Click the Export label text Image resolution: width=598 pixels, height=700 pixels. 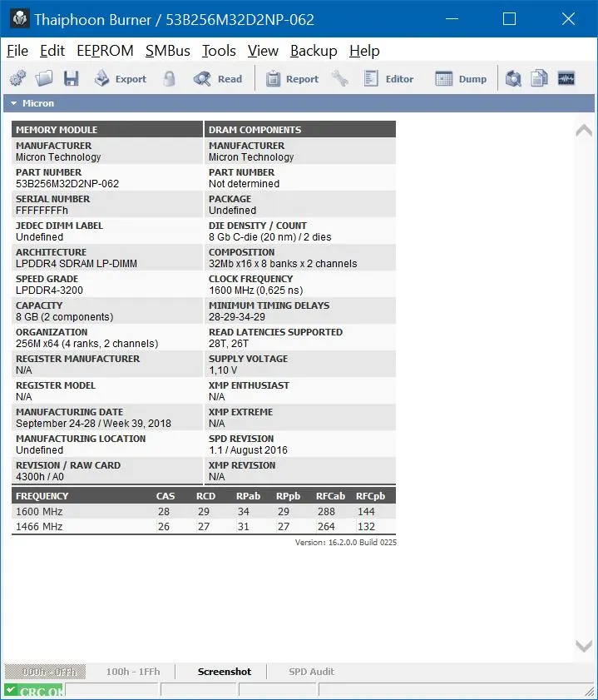(131, 79)
